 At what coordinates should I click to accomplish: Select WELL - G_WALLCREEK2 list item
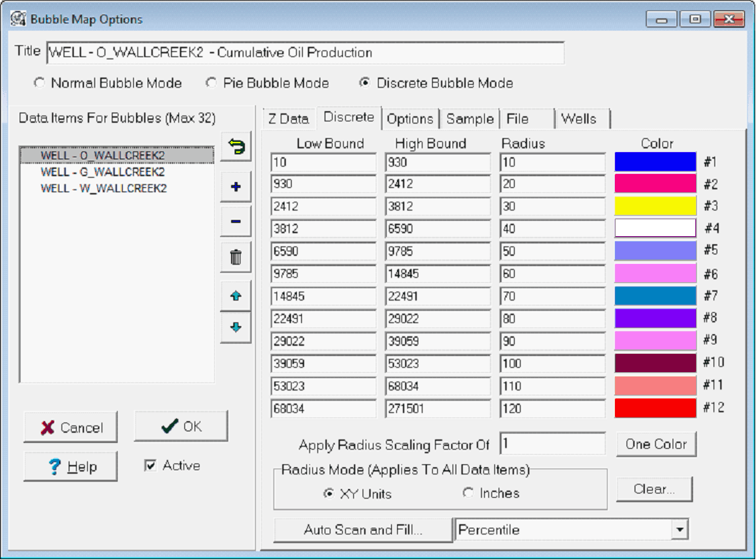point(102,172)
